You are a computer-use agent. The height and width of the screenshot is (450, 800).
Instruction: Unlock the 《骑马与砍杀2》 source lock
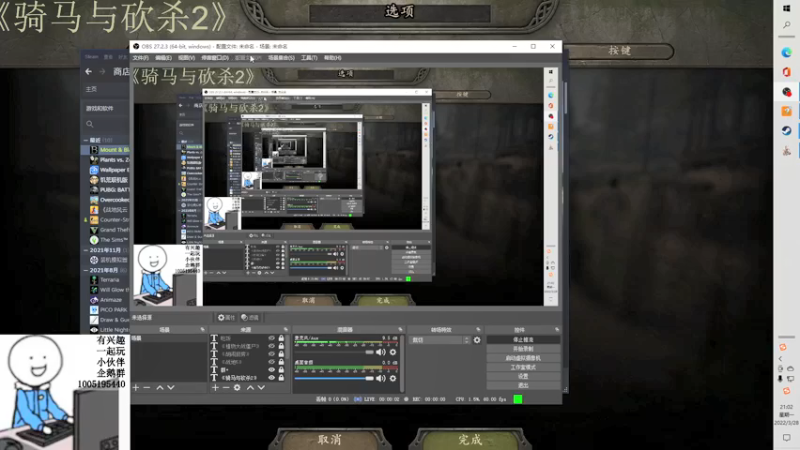coord(281,378)
